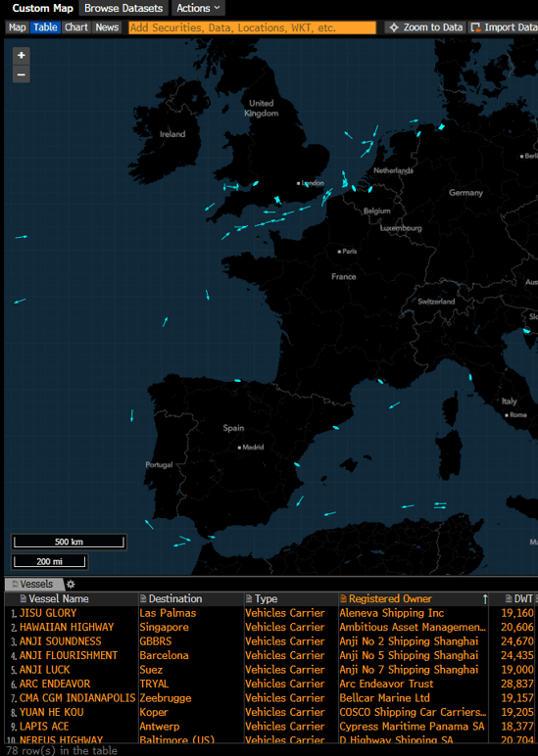Click owner COSCO Shipping Car Carriers
538x756 pixels.
tap(413, 712)
